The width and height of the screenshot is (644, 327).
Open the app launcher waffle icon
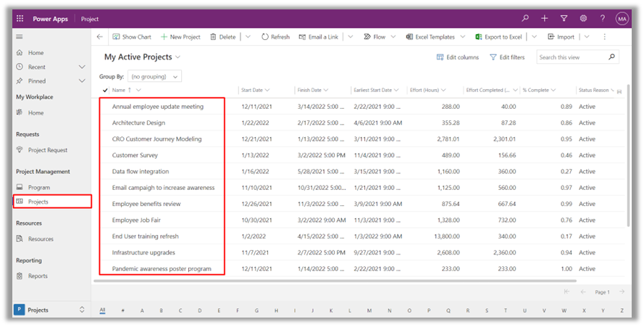click(x=20, y=19)
